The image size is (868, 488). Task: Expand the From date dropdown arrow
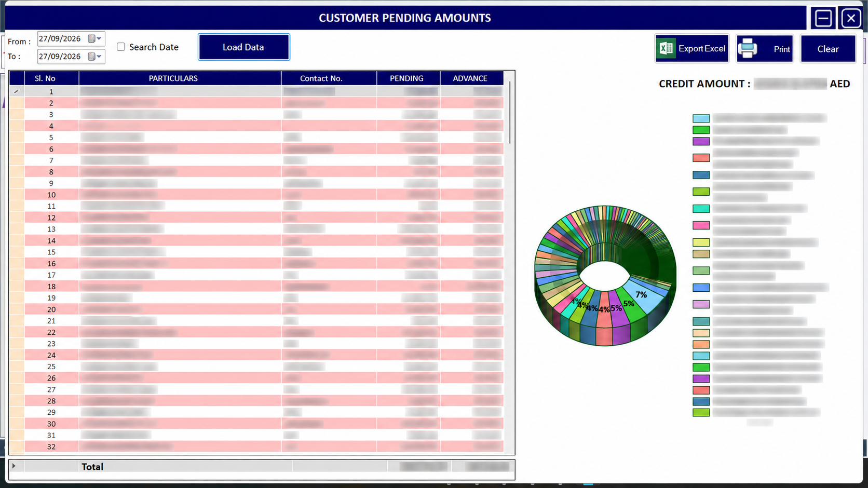point(99,38)
